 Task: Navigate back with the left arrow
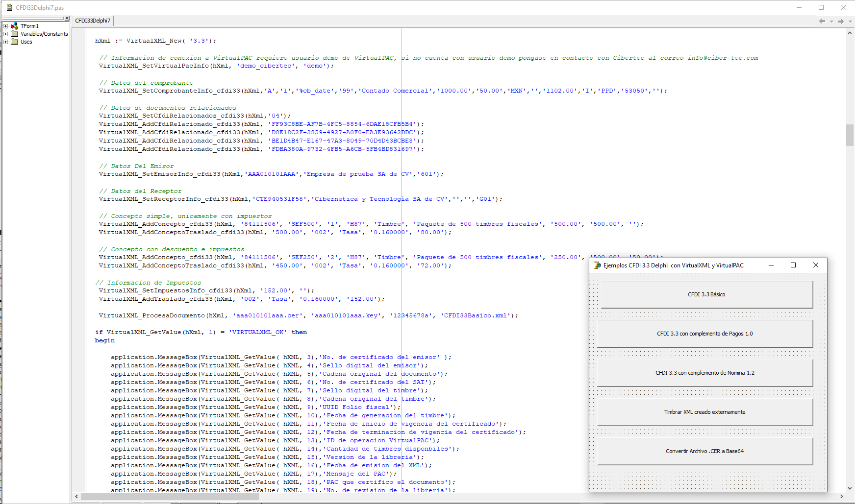822,21
